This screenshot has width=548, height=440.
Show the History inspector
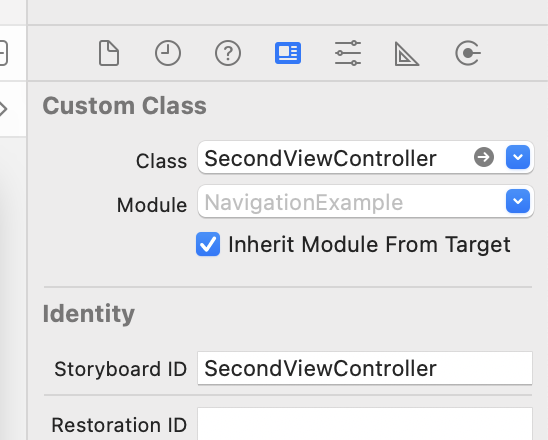(x=168, y=53)
